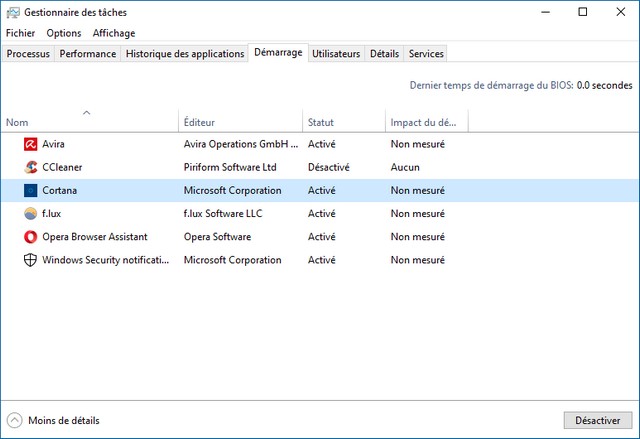Click Cortana's Microsoft Corporation publisher cell
Image resolution: width=640 pixels, height=439 pixels.
click(x=233, y=191)
